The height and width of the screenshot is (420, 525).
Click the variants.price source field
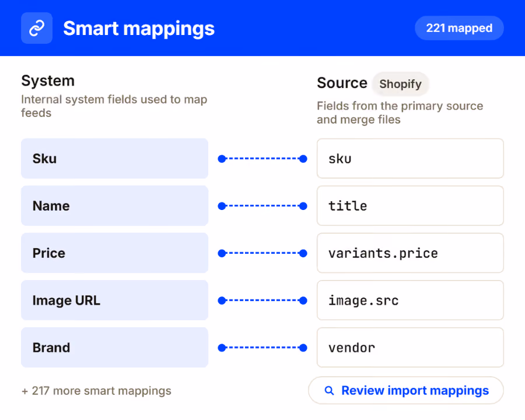click(x=410, y=253)
